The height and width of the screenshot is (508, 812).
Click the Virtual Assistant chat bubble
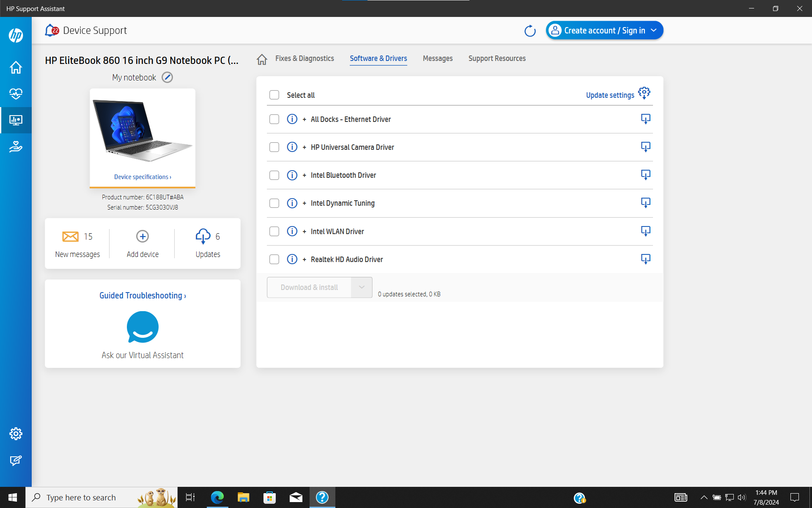[143, 327]
